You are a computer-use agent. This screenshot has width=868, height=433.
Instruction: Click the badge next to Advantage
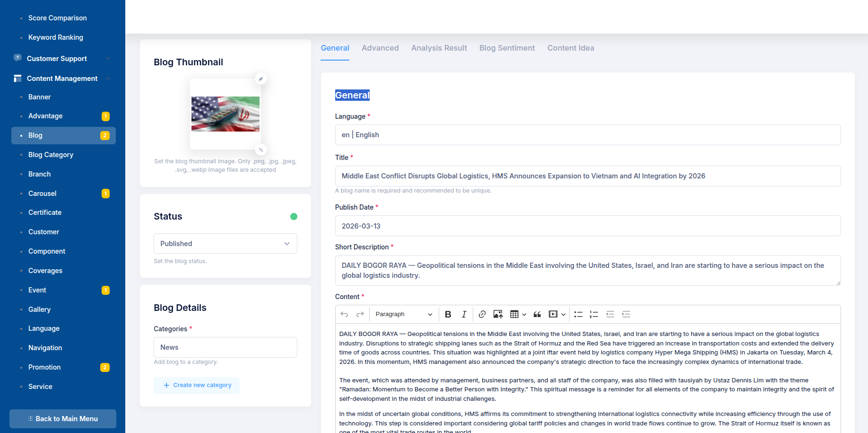[x=105, y=116]
